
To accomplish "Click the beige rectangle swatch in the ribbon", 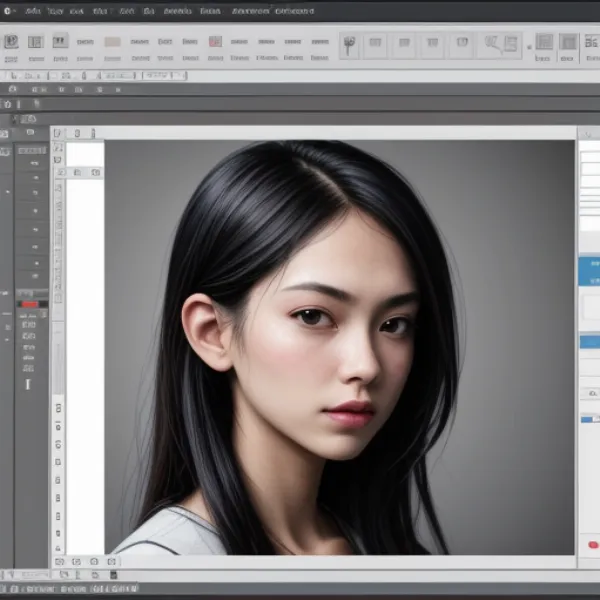I will tap(112, 42).
